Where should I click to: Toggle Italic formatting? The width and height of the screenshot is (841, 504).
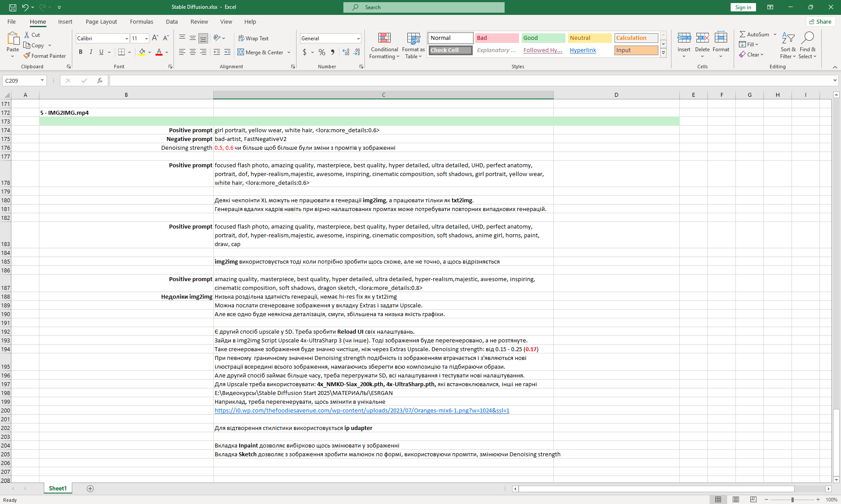coord(91,52)
